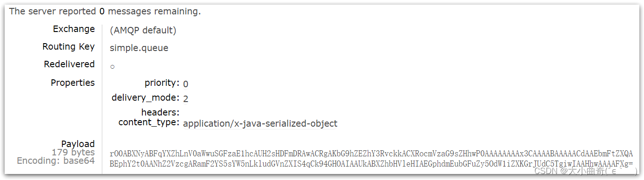The height and width of the screenshot is (180, 644).
Task: Click the Properties label
Action: coord(73,83)
